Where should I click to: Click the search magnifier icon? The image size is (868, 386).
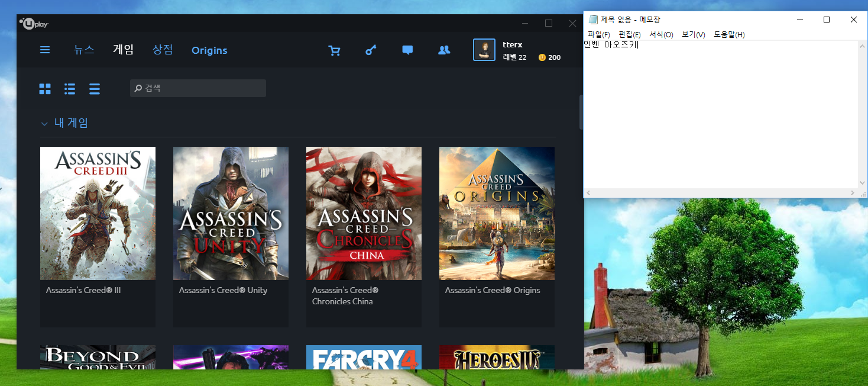tap(138, 88)
